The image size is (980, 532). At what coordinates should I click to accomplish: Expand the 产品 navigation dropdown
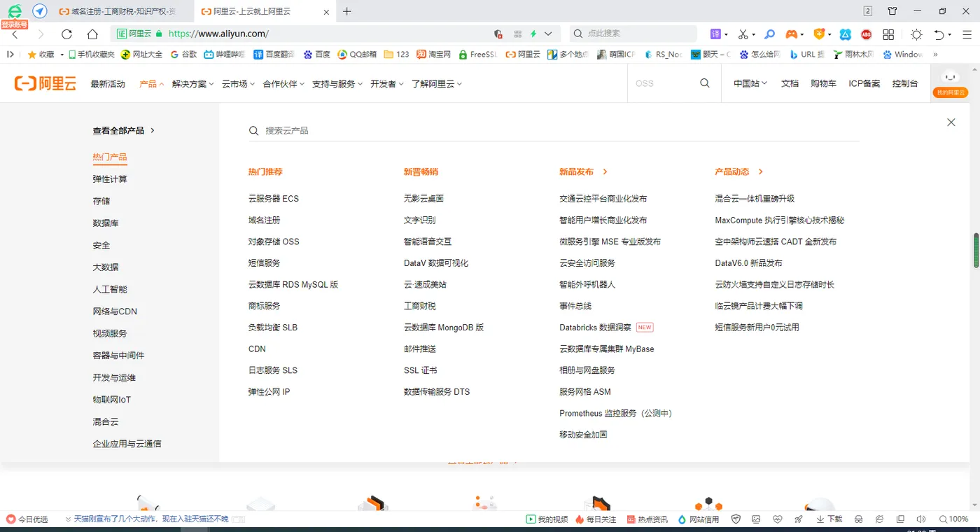click(x=151, y=83)
